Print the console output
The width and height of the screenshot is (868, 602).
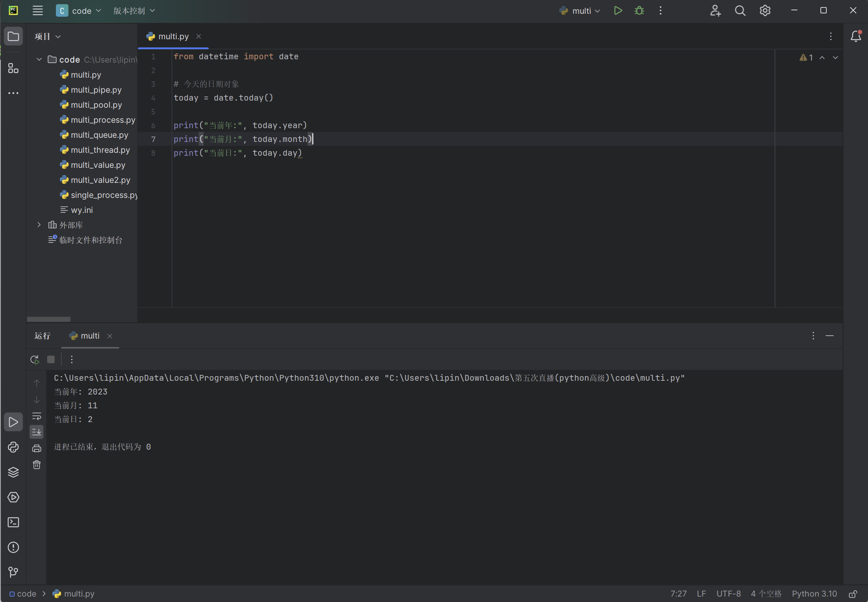coord(37,448)
